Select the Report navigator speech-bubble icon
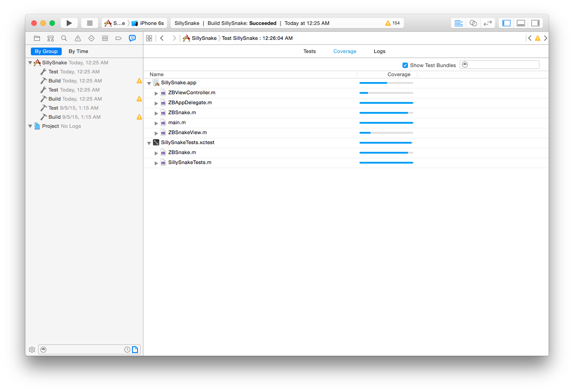Screen dimensions: 574x392 [132, 39]
